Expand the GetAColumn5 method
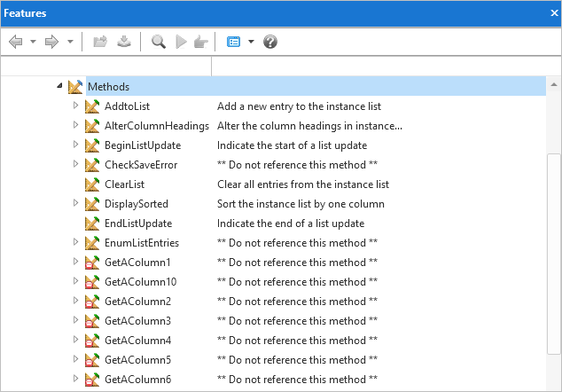The width and height of the screenshot is (562, 392). [75, 358]
